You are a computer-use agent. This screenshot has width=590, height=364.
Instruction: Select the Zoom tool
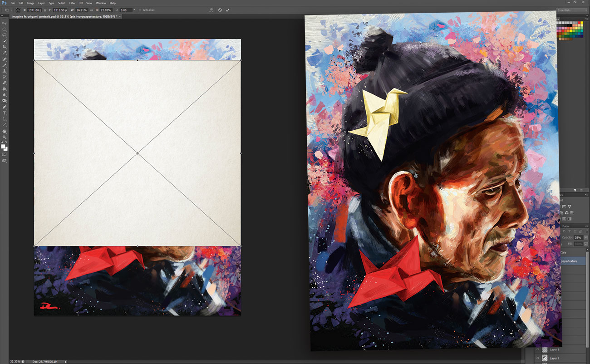click(x=5, y=137)
